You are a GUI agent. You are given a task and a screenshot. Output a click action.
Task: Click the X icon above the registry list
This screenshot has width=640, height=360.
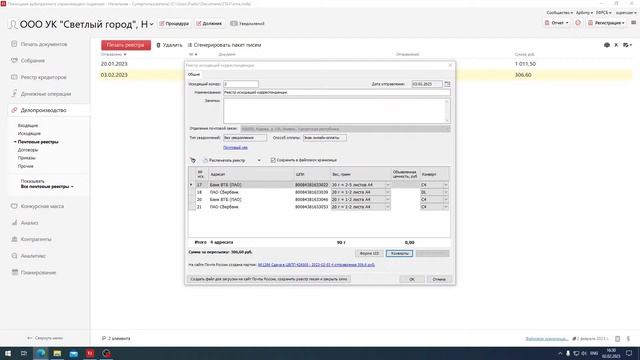(616, 45)
